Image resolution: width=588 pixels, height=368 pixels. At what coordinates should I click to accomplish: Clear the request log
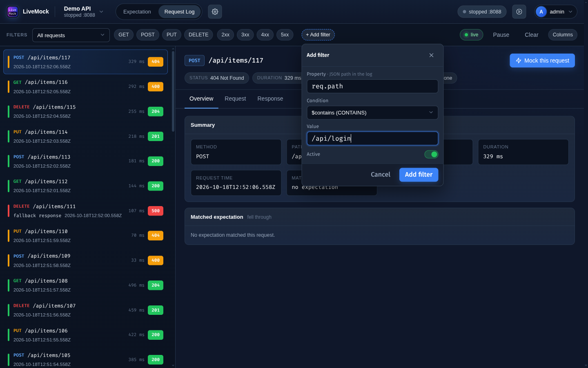click(531, 35)
